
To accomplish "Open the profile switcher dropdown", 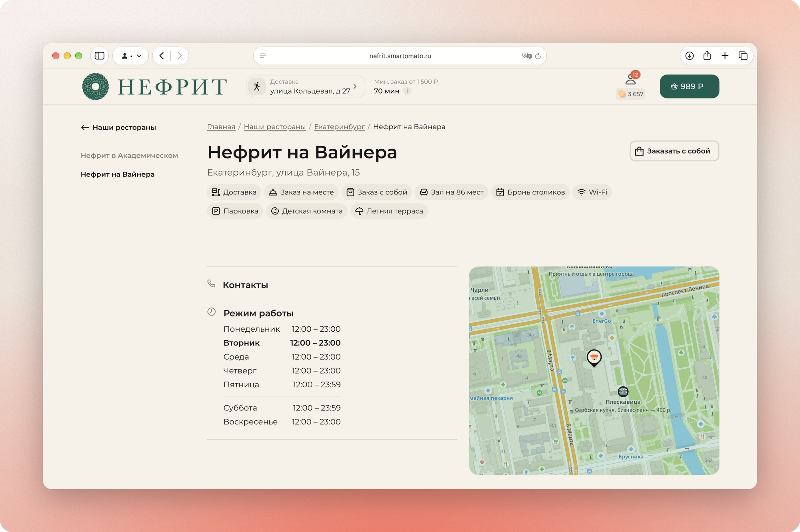I will pos(131,56).
